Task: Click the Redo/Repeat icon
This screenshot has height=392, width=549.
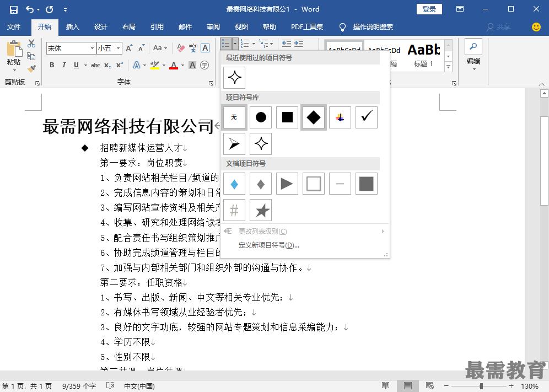Action: 50,9
